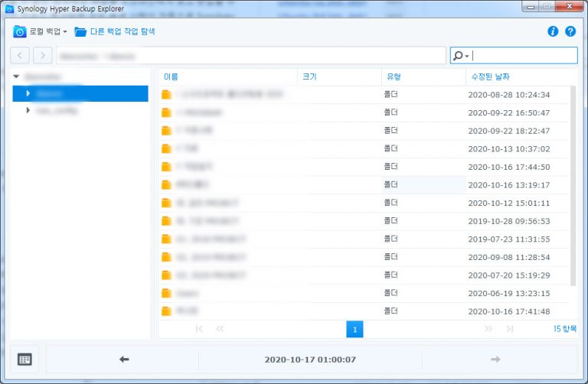Go forward with the right chevron button
The height and width of the screenshot is (384, 588).
(x=42, y=56)
